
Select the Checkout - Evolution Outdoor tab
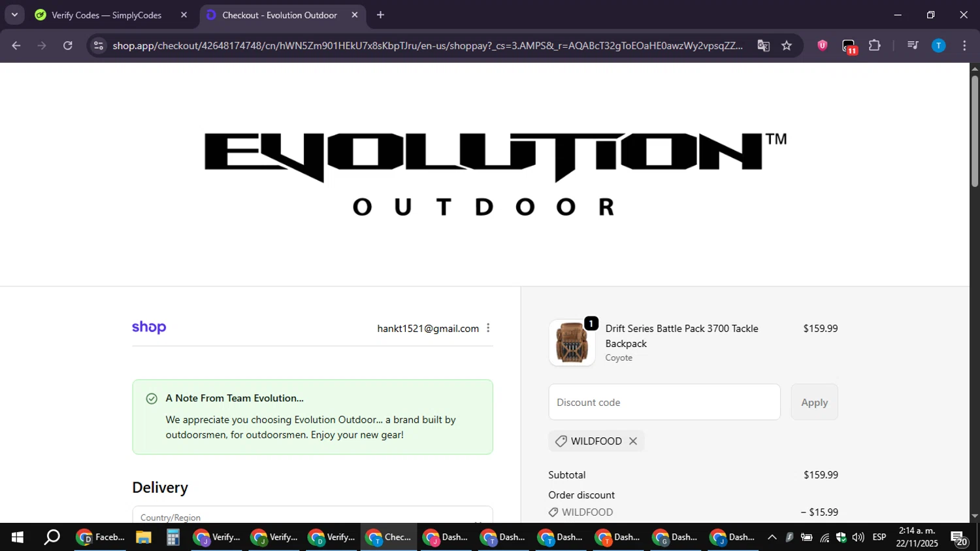coord(280,15)
